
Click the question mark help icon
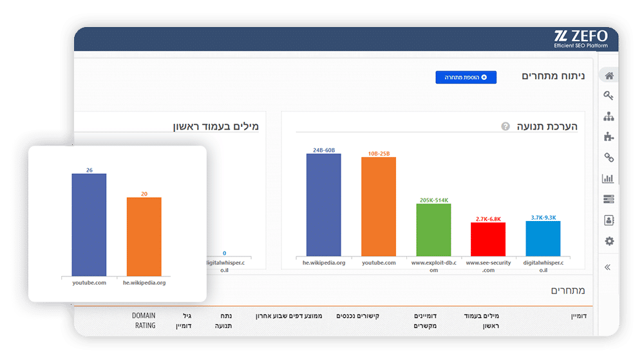tap(506, 126)
